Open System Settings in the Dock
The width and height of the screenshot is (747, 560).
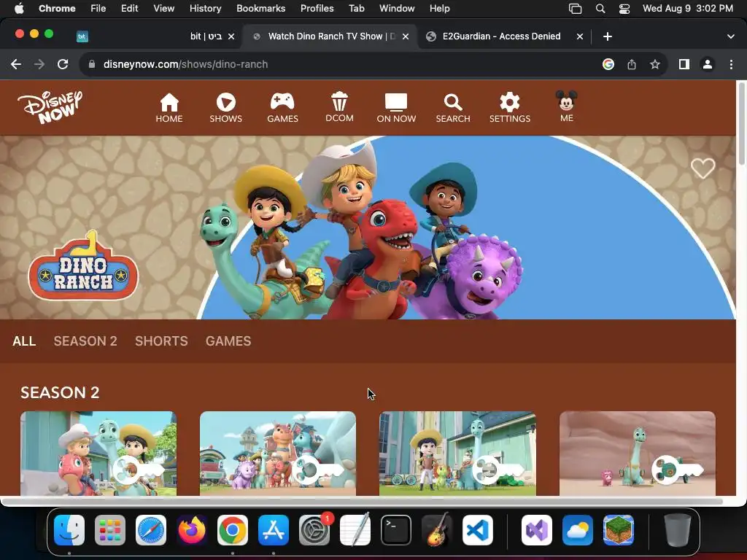(314, 530)
